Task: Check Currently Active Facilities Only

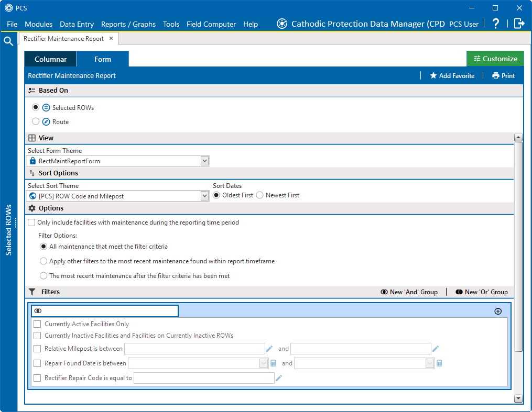Action: point(37,324)
